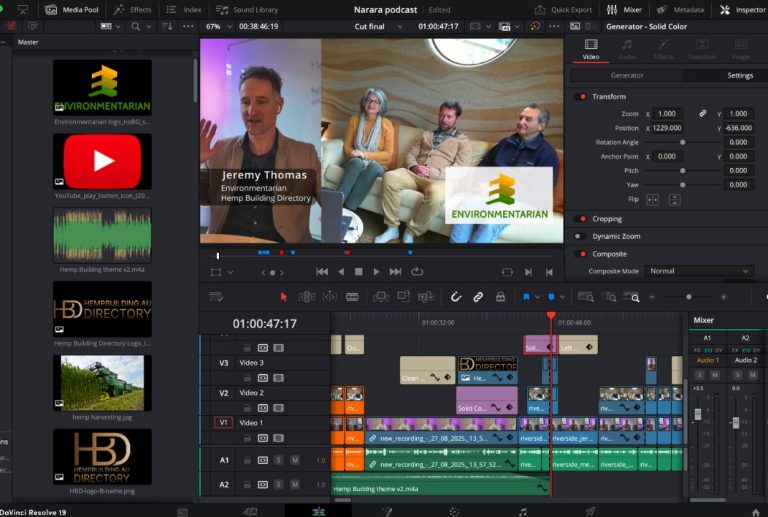Open the Composite Mode dropdown
The width and height of the screenshot is (768, 517).
point(698,271)
